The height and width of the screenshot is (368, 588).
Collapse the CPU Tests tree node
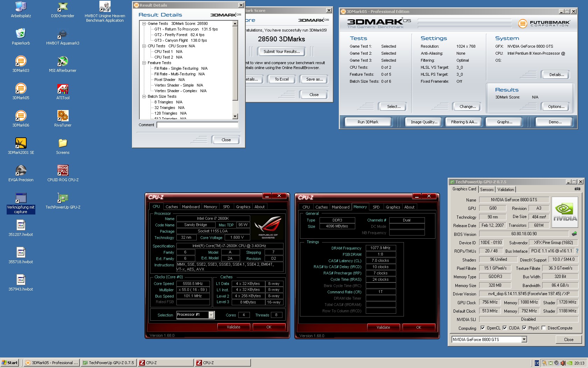[x=144, y=46]
